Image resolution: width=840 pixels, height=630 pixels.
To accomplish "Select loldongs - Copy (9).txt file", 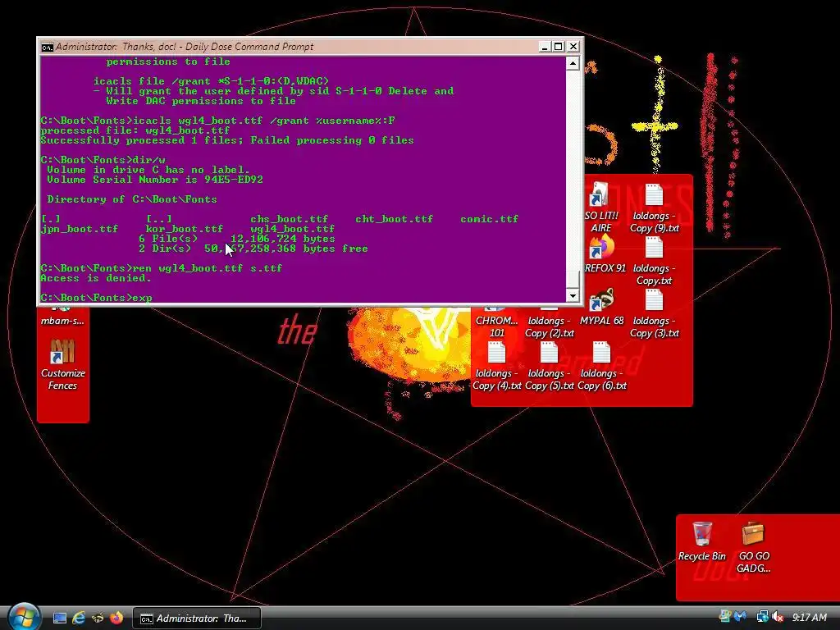I will 654,208.
